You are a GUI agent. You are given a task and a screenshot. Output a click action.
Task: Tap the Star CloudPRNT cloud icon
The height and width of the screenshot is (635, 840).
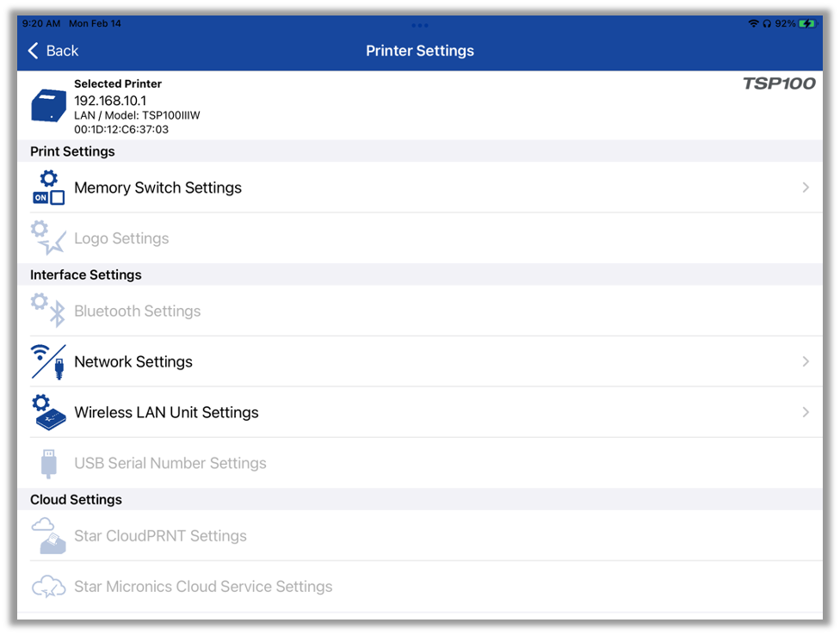[x=48, y=535]
